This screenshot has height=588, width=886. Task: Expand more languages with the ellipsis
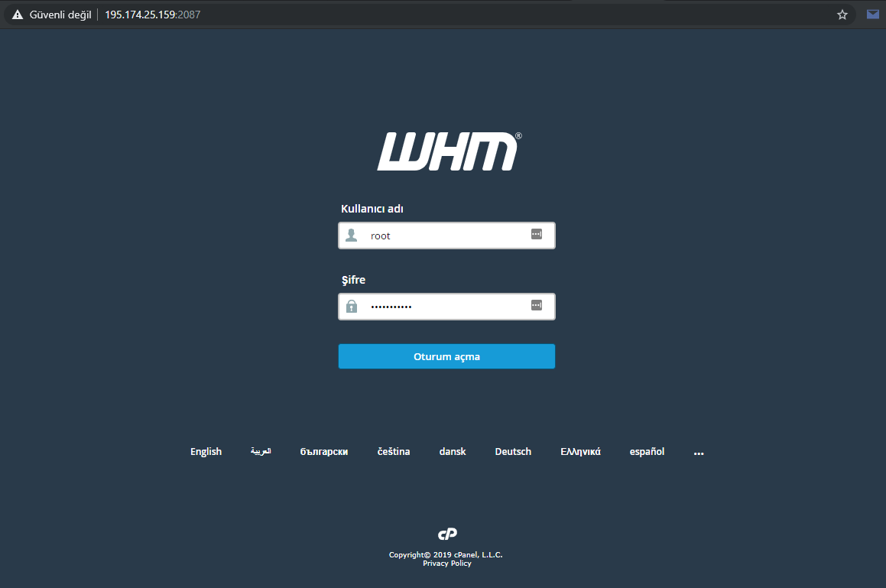coord(699,453)
